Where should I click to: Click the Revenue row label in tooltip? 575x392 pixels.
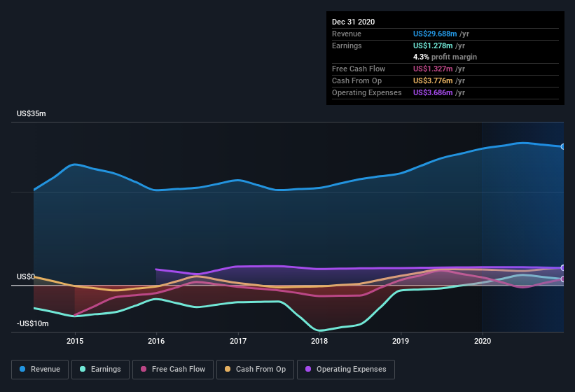click(347, 34)
